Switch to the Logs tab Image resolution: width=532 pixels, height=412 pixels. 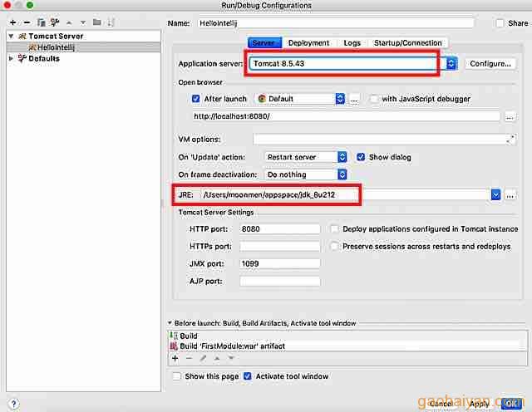(x=352, y=43)
